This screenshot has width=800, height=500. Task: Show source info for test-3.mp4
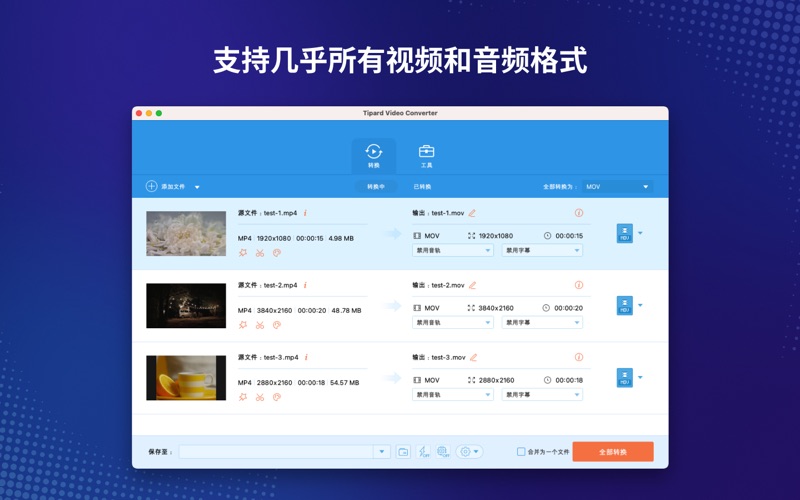click(306, 357)
